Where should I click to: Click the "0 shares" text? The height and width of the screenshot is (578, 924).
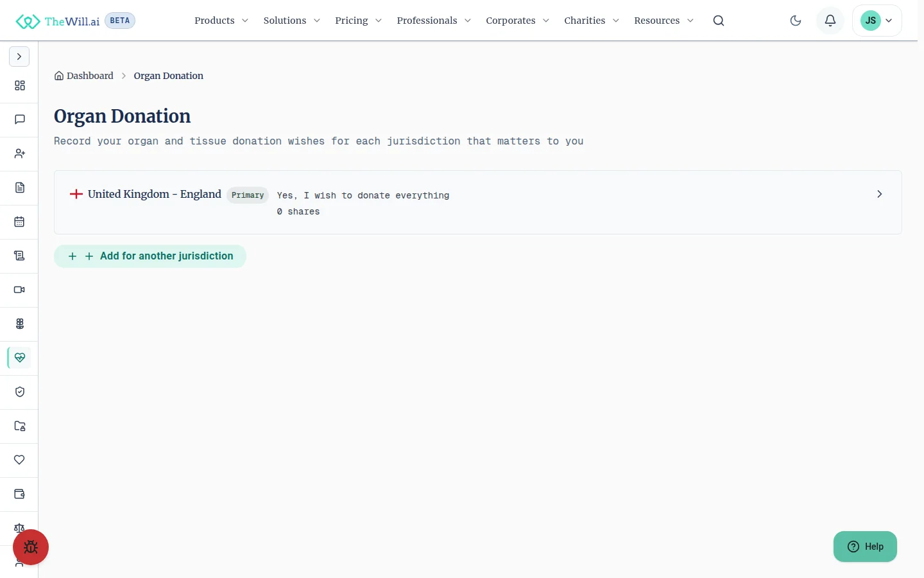click(x=298, y=211)
